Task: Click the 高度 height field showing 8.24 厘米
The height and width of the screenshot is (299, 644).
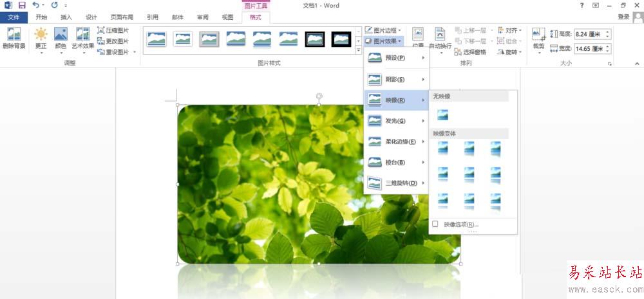Action: click(589, 34)
